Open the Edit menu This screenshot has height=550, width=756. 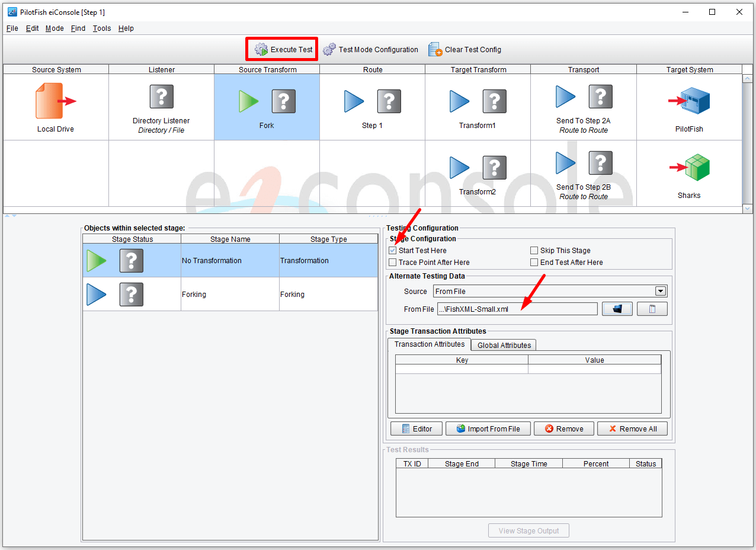[x=33, y=28]
